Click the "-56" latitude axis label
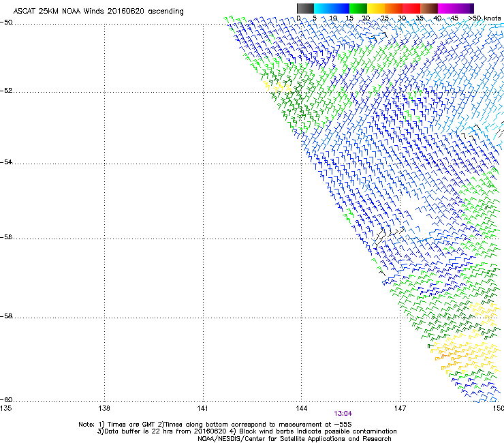This screenshot has width=504, height=443. click(6, 237)
